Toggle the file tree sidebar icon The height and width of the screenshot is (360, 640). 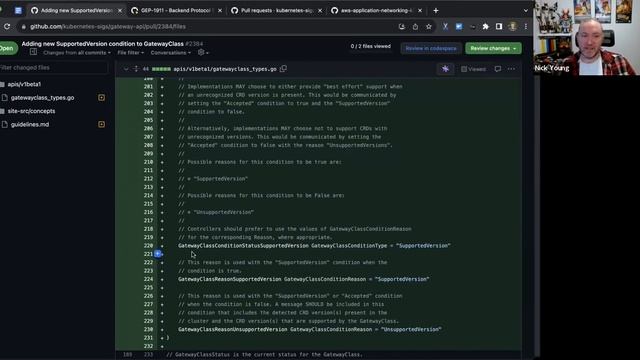pos(33,52)
